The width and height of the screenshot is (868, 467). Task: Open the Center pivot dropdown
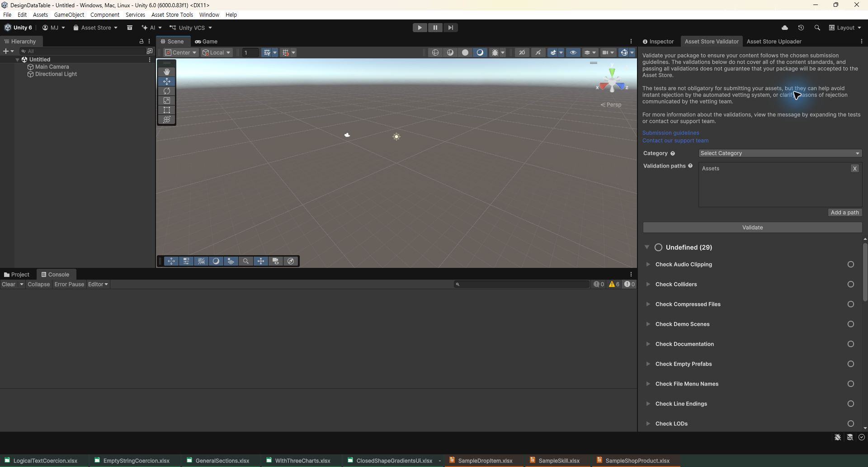[x=181, y=52]
